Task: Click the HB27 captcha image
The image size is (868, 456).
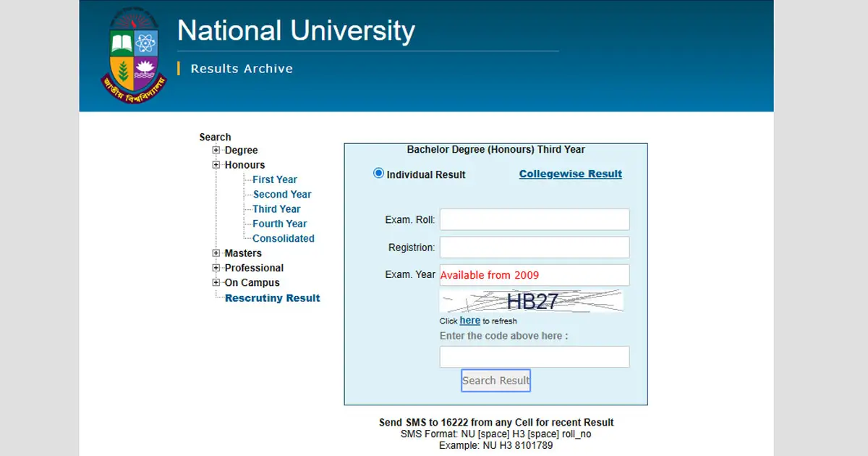Action: (532, 301)
